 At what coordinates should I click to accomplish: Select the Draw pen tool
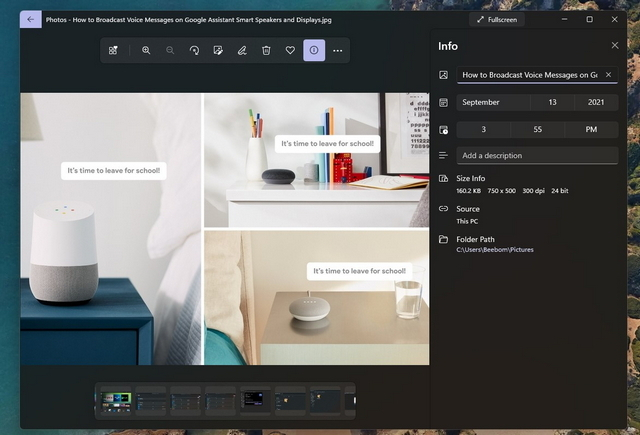[242, 50]
